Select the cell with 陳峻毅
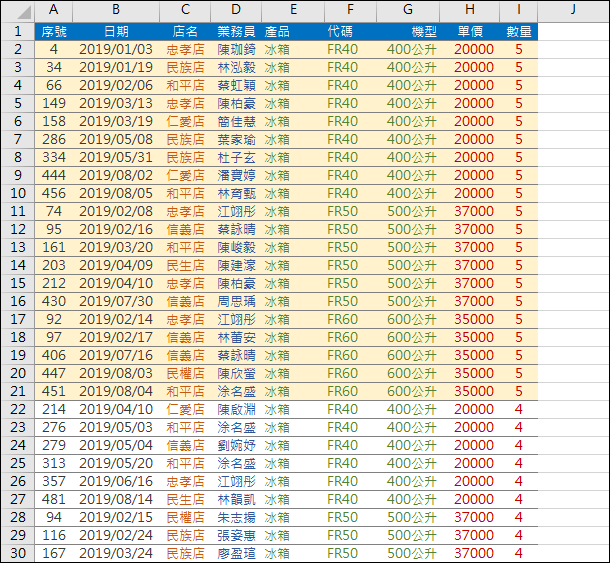The height and width of the screenshot is (563, 610). tap(236, 247)
